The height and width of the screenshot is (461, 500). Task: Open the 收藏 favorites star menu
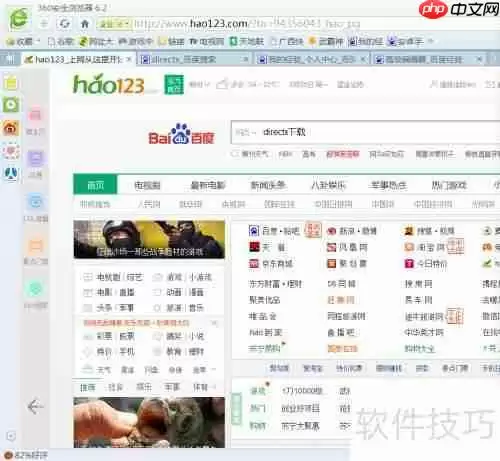click(x=23, y=42)
